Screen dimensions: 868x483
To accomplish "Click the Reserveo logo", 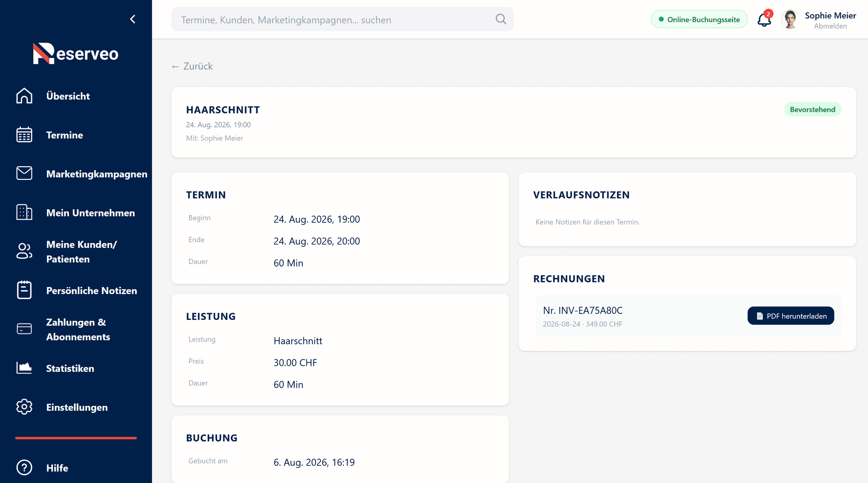I will click(x=75, y=53).
